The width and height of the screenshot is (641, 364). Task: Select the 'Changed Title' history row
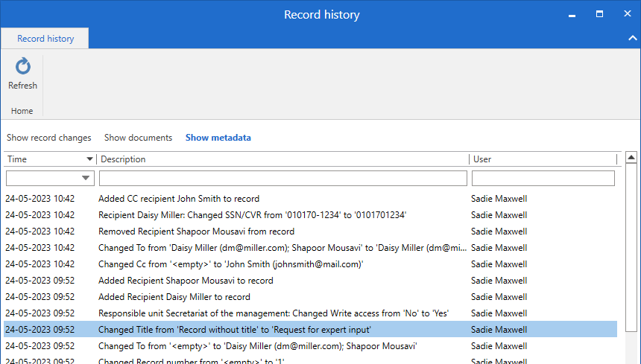(235, 330)
